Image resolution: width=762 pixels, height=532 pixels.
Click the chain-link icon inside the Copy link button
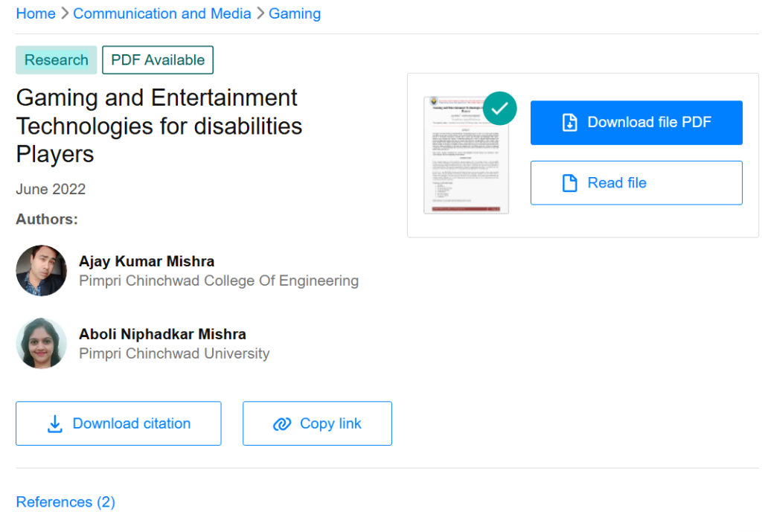(281, 423)
